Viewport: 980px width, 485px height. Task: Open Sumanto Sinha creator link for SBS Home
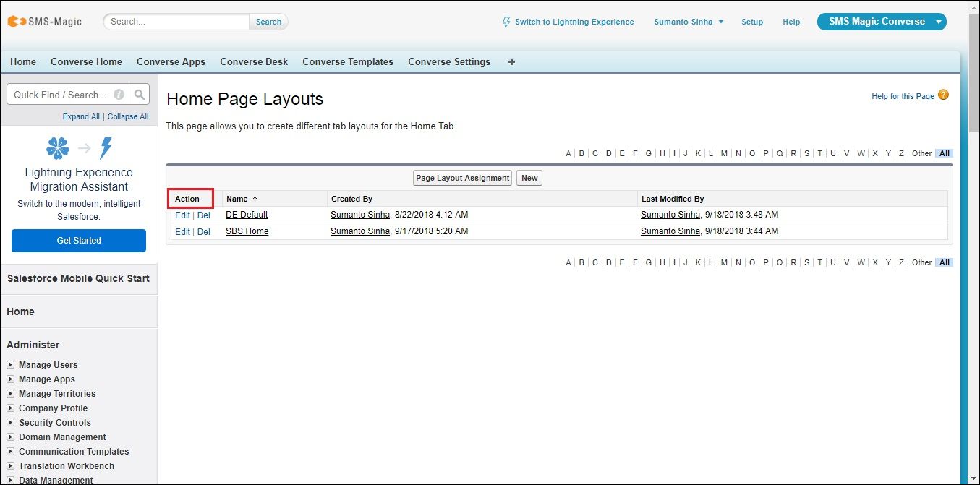tap(360, 232)
